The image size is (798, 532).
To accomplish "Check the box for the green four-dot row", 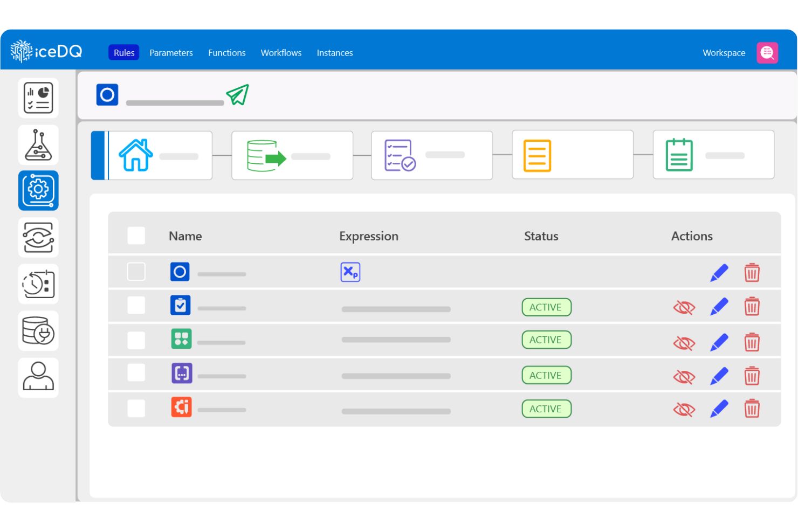I will (x=136, y=340).
